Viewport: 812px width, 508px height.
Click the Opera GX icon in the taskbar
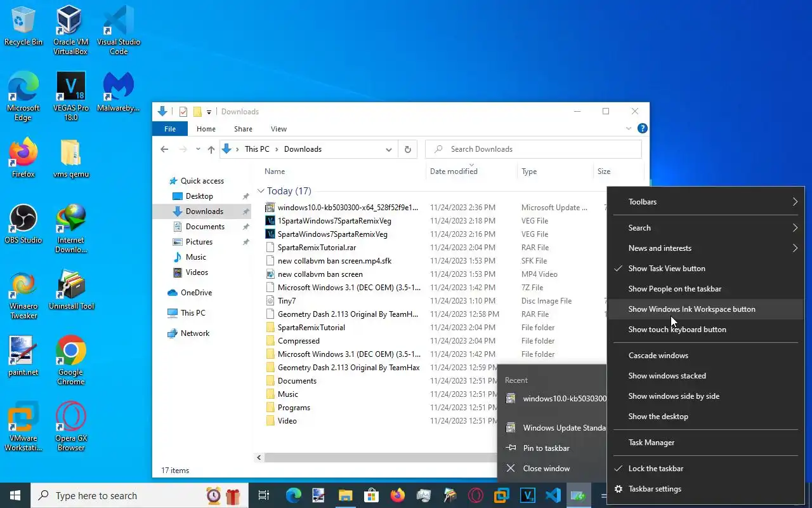[x=475, y=495]
